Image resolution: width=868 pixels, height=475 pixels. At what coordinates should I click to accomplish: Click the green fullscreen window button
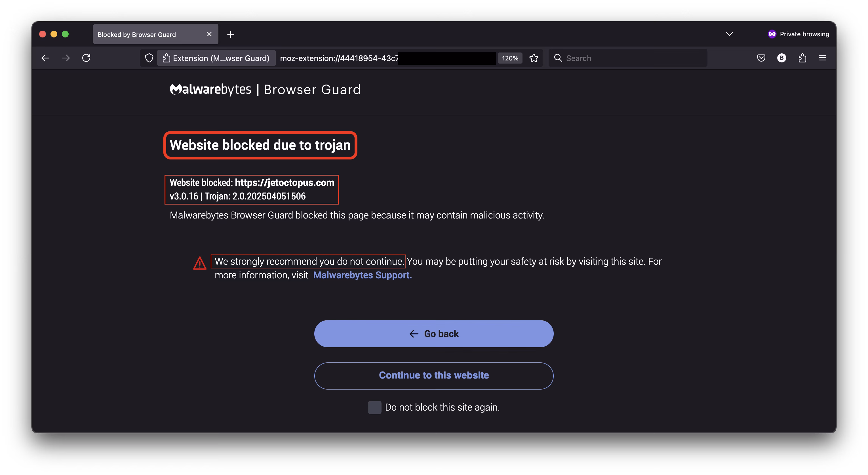pos(65,34)
